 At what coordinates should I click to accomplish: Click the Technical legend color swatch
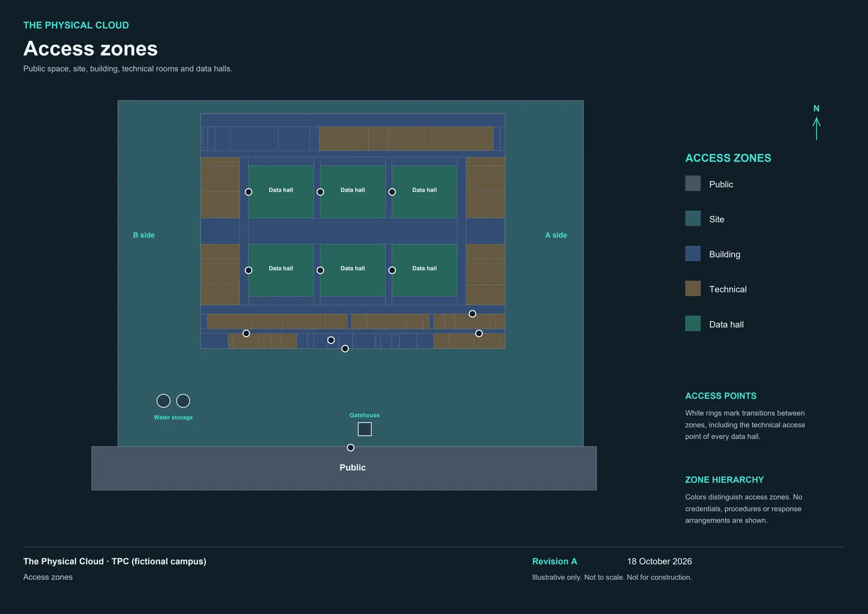(693, 288)
